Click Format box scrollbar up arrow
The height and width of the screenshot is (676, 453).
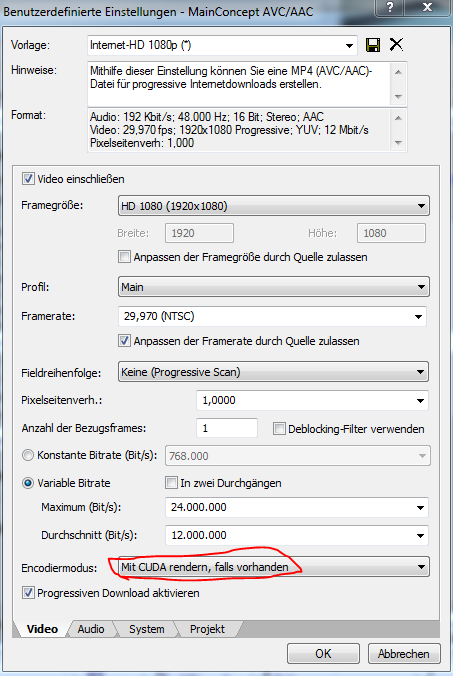pyautogui.click(x=398, y=118)
